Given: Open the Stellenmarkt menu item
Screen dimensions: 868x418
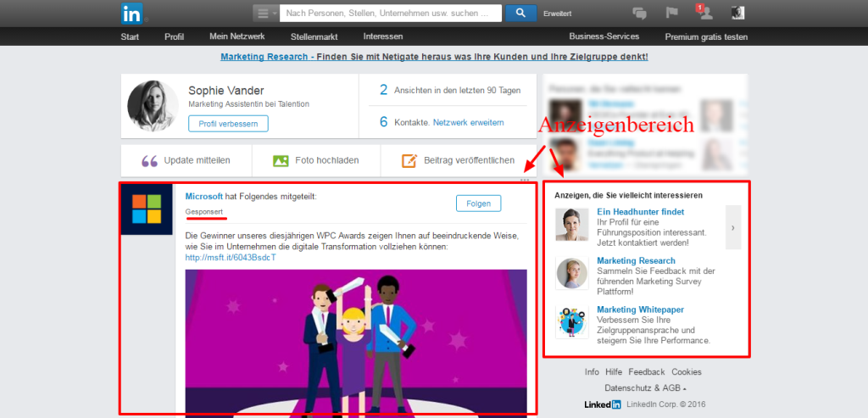Looking at the screenshot, I should [x=314, y=36].
